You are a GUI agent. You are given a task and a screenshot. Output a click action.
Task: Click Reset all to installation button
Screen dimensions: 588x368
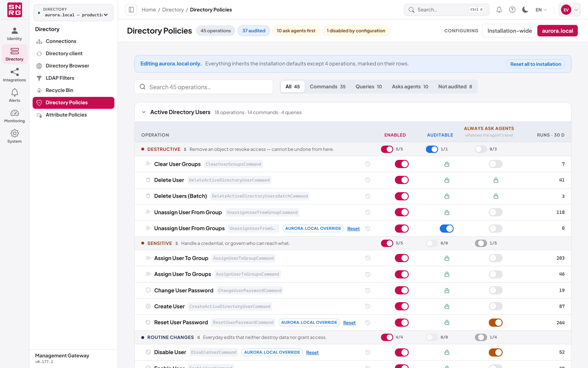536,64
